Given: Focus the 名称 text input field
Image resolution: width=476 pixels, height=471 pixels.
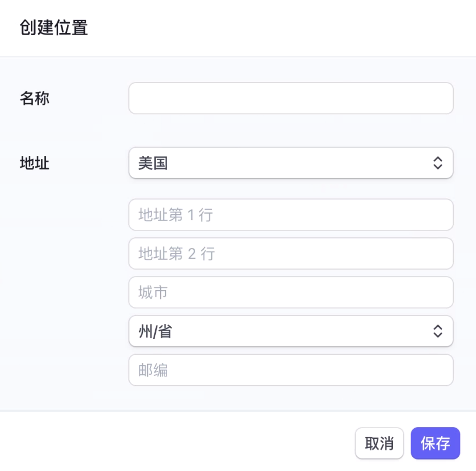Looking at the screenshot, I should pos(291,98).
